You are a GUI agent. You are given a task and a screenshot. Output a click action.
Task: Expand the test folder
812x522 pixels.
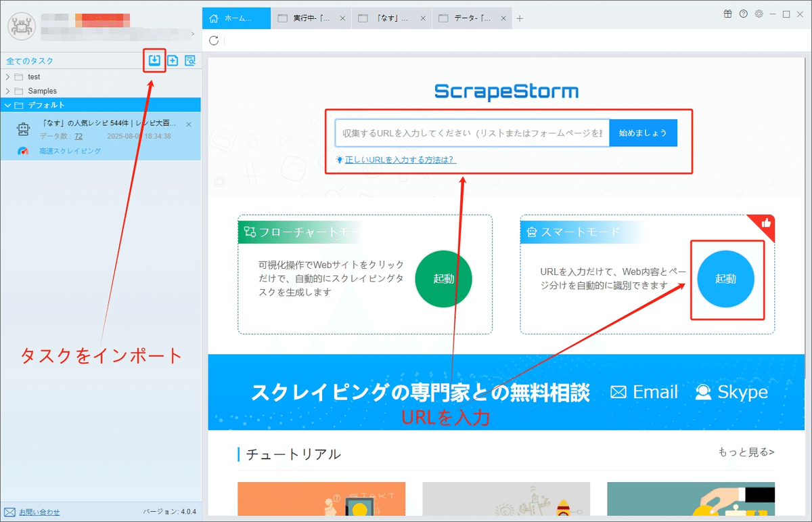click(x=7, y=77)
